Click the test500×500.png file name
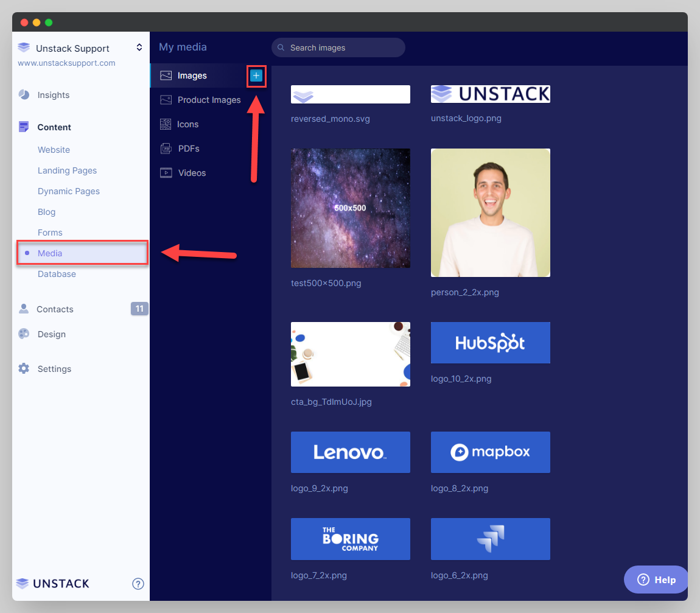The width and height of the screenshot is (700, 613). pos(326,283)
